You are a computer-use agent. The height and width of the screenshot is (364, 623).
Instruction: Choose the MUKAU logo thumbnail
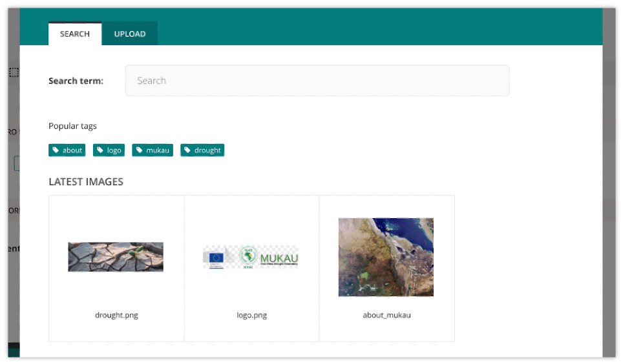251,258
